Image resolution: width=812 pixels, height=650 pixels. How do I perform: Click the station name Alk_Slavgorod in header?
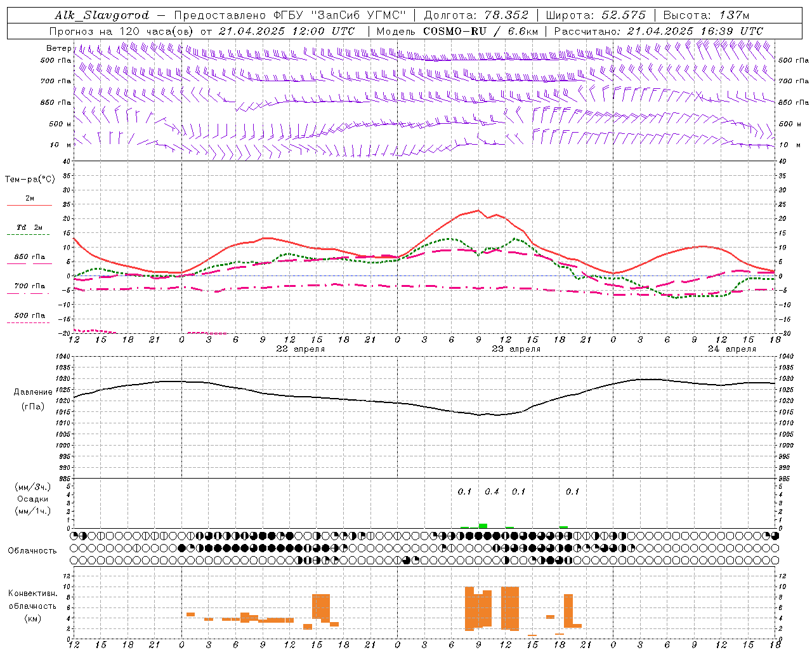tap(102, 15)
